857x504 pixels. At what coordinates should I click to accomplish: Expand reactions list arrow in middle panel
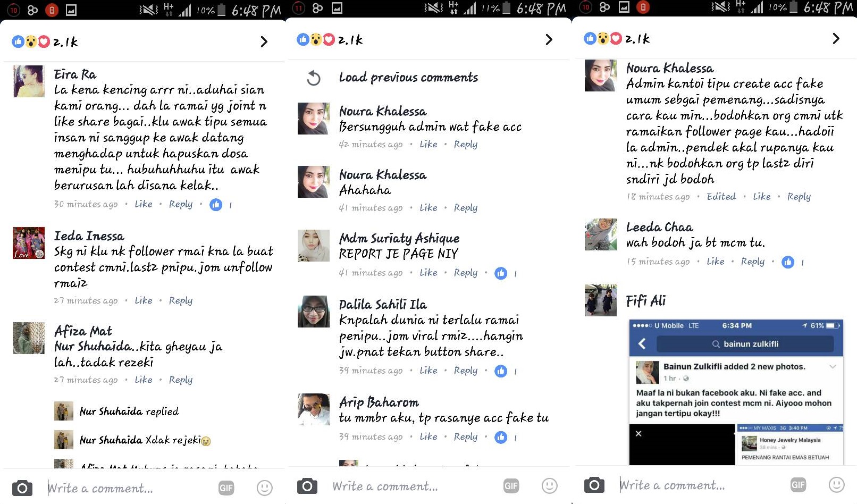[x=549, y=40]
